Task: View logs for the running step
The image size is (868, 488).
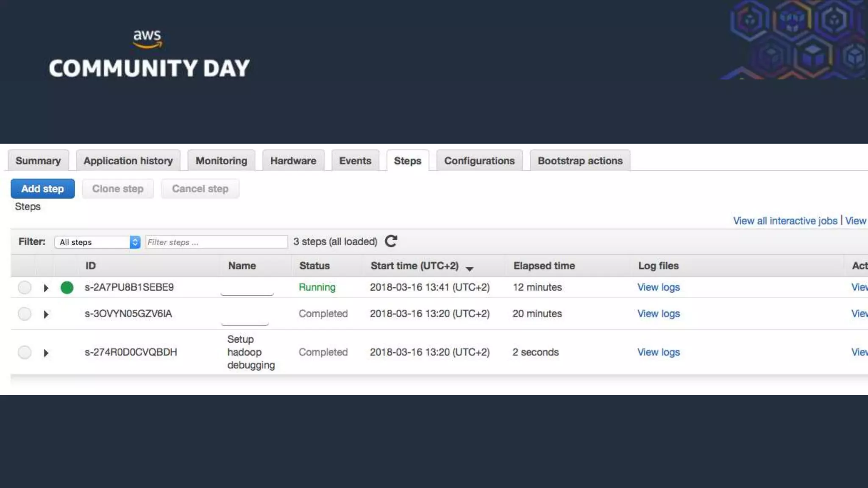Action: [x=658, y=287]
